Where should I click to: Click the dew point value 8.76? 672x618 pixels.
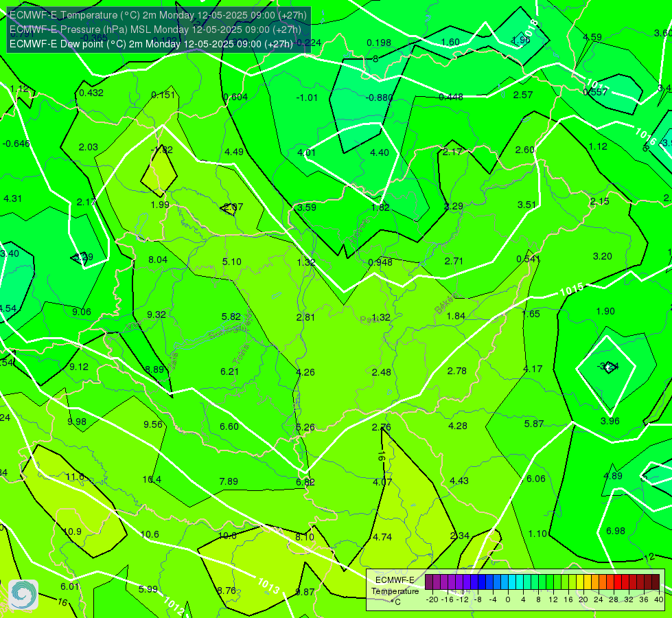[227, 591]
